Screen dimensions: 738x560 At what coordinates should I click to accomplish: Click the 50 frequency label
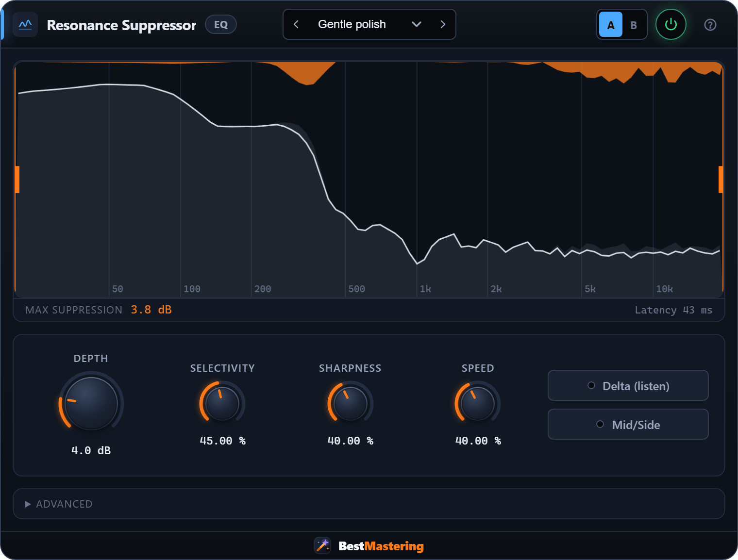pos(117,289)
